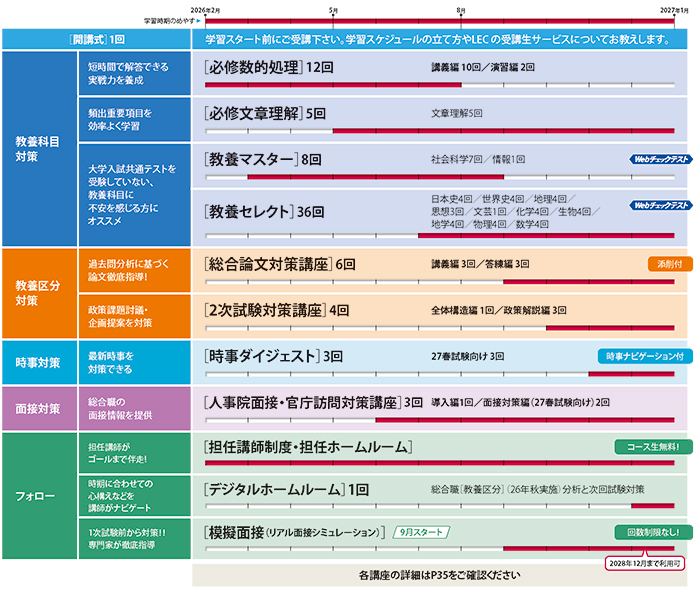The width and height of the screenshot is (700, 596).
Task: Click the 9月スタート label
Action: pyautogui.click(x=422, y=533)
